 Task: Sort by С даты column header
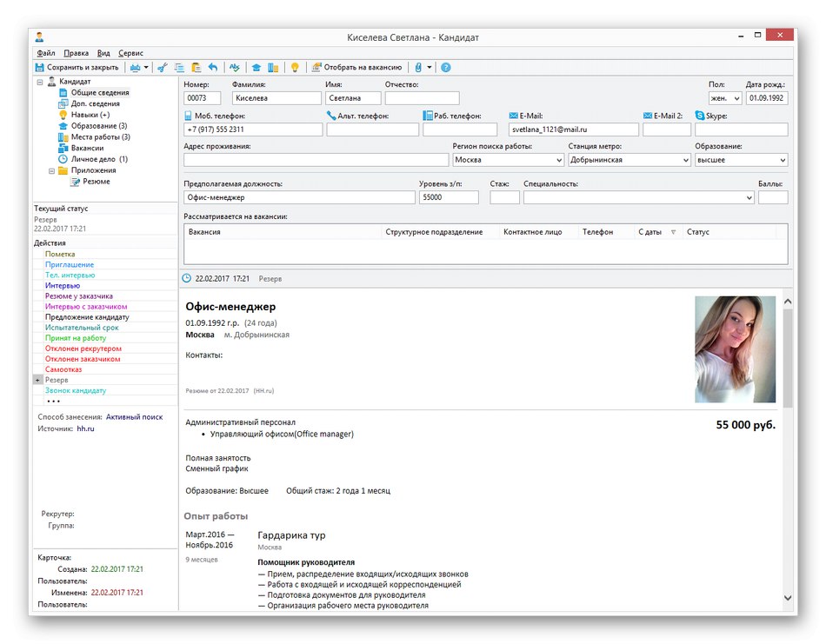[x=656, y=232]
